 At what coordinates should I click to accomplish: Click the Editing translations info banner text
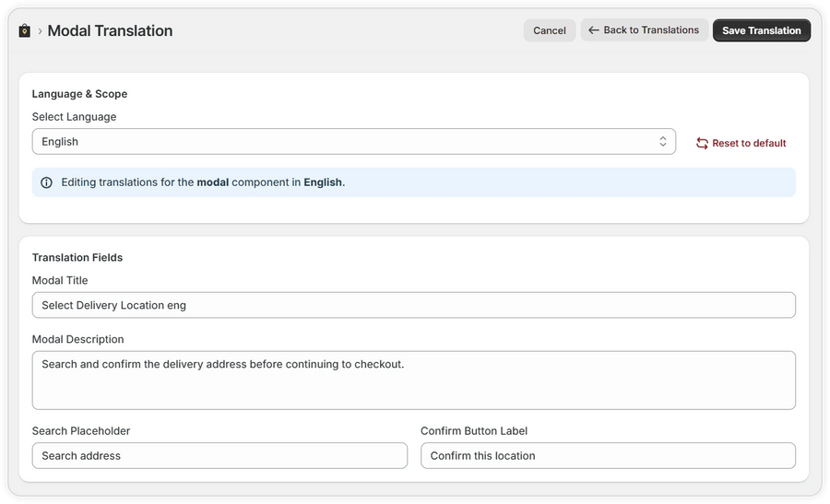click(x=203, y=182)
